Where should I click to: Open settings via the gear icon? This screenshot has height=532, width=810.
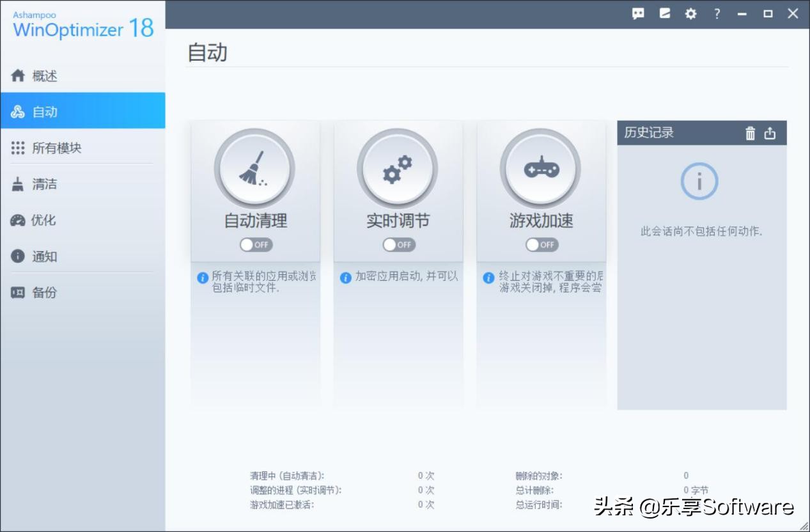[x=690, y=13]
